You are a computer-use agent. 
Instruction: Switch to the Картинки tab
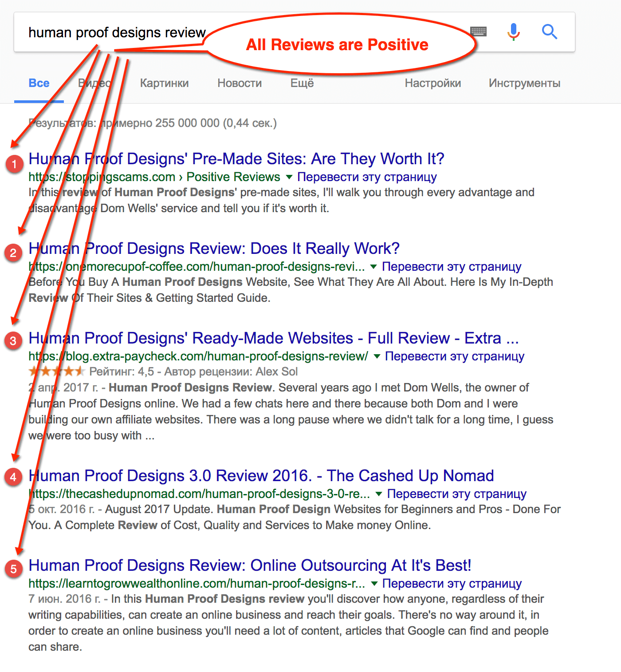[x=164, y=83]
